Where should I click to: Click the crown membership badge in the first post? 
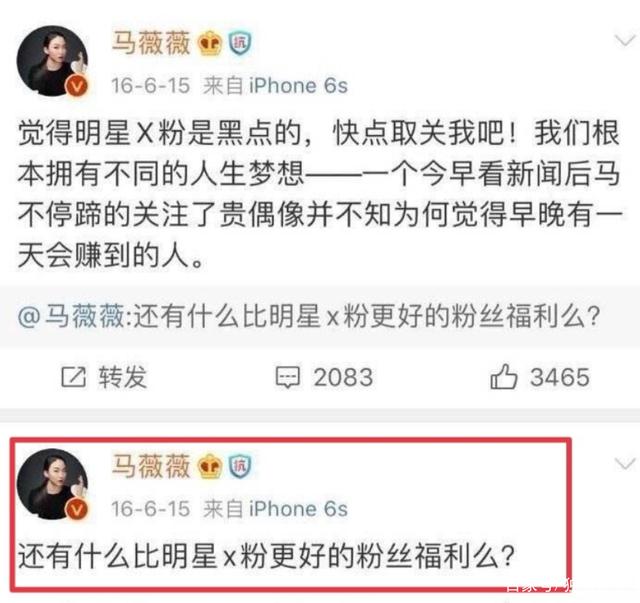click(210, 43)
